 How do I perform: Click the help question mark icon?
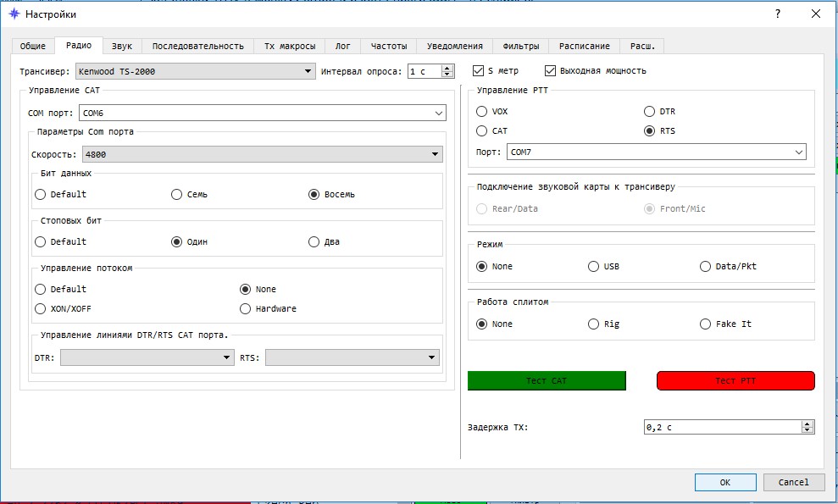(778, 14)
